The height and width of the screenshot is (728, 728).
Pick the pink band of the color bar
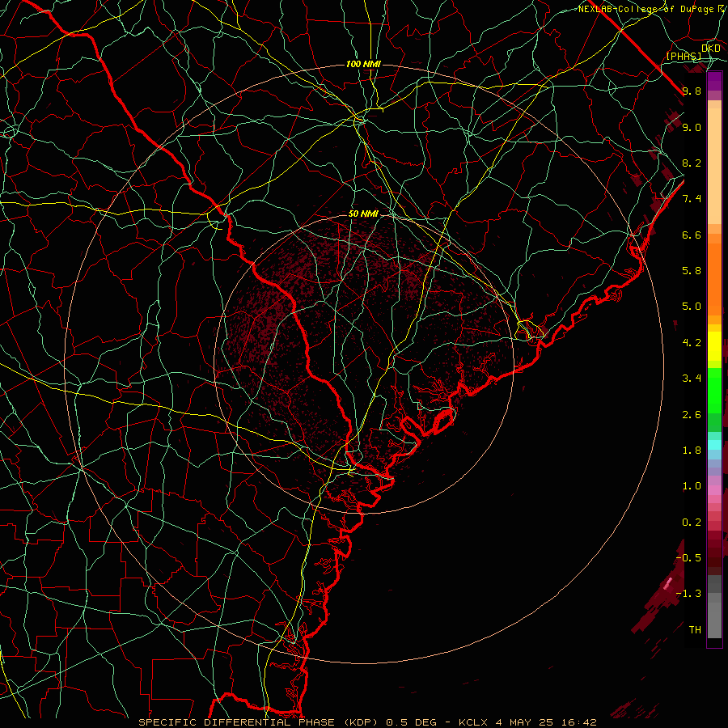point(714,490)
